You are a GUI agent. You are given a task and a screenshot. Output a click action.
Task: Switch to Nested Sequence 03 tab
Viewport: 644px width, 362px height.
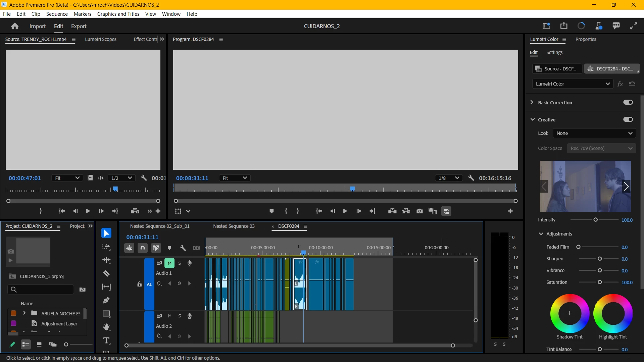(234, 226)
